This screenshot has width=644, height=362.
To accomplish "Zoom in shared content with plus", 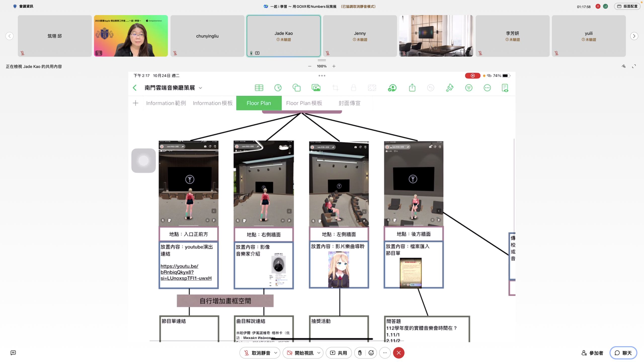I will pyautogui.click(x=334, y=66).
